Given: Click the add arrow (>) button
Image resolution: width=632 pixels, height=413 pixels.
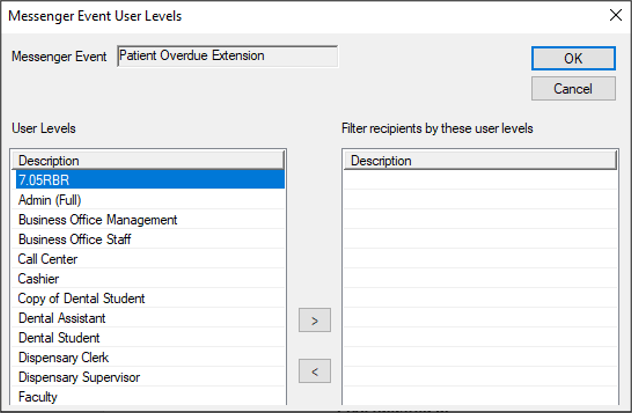Looking at the screenshot, I should [314, 321].
